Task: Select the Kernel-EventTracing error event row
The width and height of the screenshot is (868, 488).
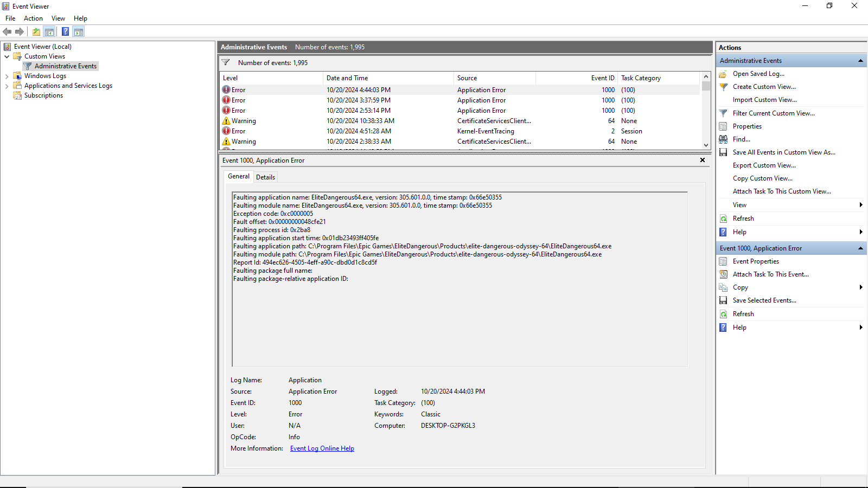Action: [460, 131]
